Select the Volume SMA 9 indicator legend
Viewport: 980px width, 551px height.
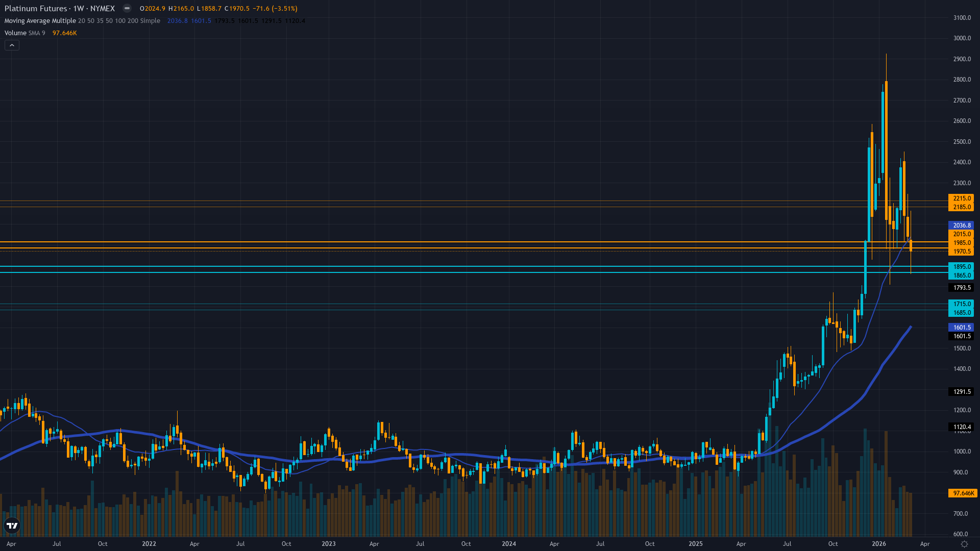click(25, 33)
